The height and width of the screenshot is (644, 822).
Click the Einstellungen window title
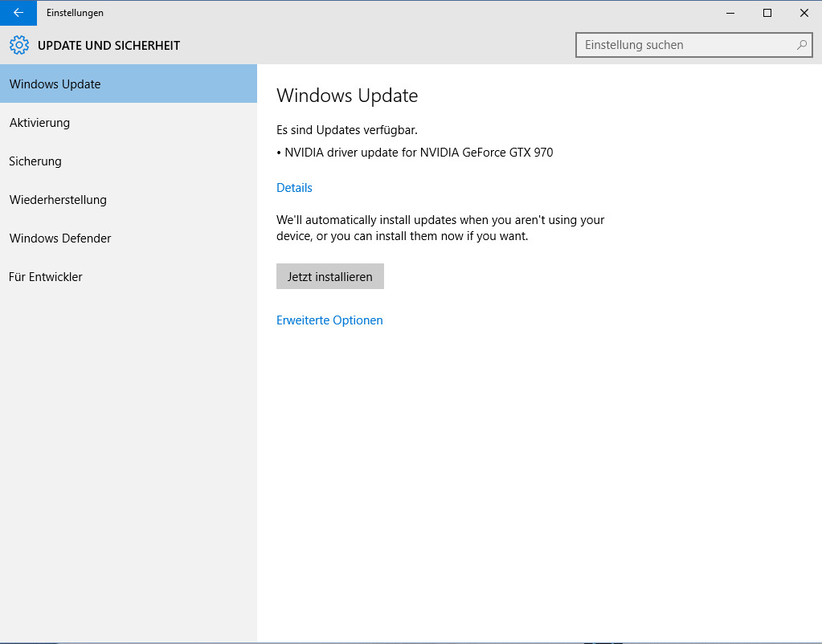click(75, 13)
